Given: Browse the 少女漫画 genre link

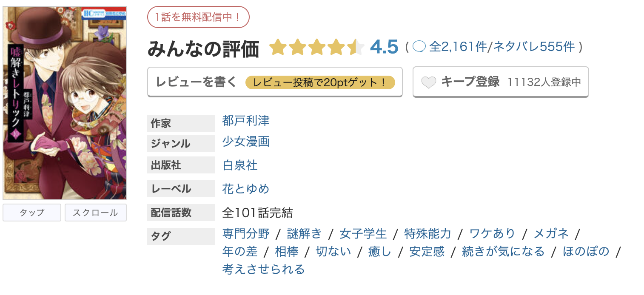Looking at the screenshot, I should tap(246, 142).
